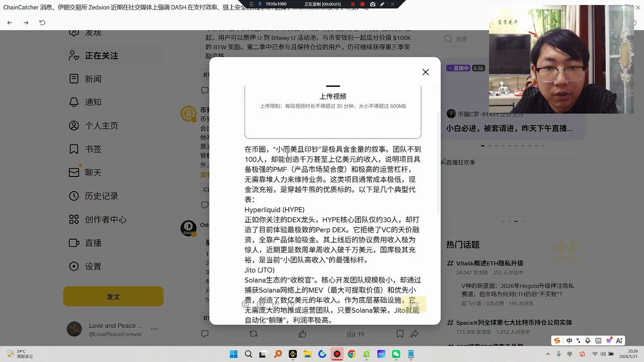The image size is (644, 362).
Task: Click the 通知 bell icon
Action: tap(74, 102)
